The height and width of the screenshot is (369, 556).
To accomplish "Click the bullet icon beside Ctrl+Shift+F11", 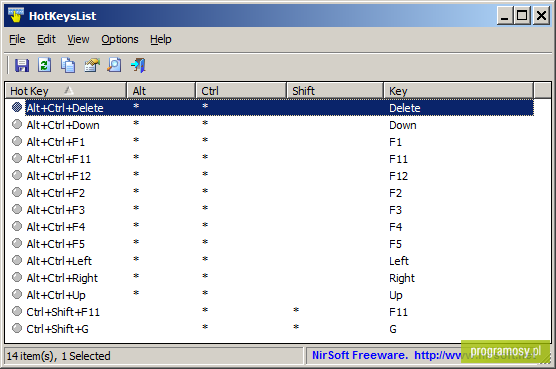I will pos(17,312).
